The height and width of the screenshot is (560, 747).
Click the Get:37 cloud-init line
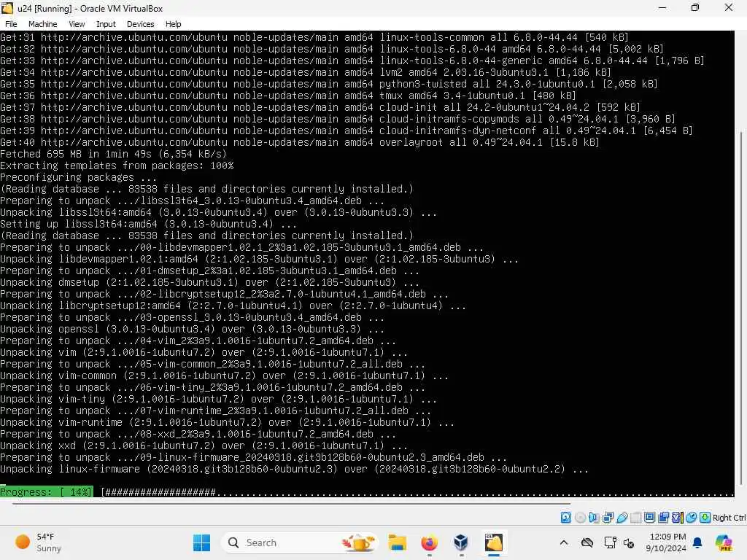[320, 107]
